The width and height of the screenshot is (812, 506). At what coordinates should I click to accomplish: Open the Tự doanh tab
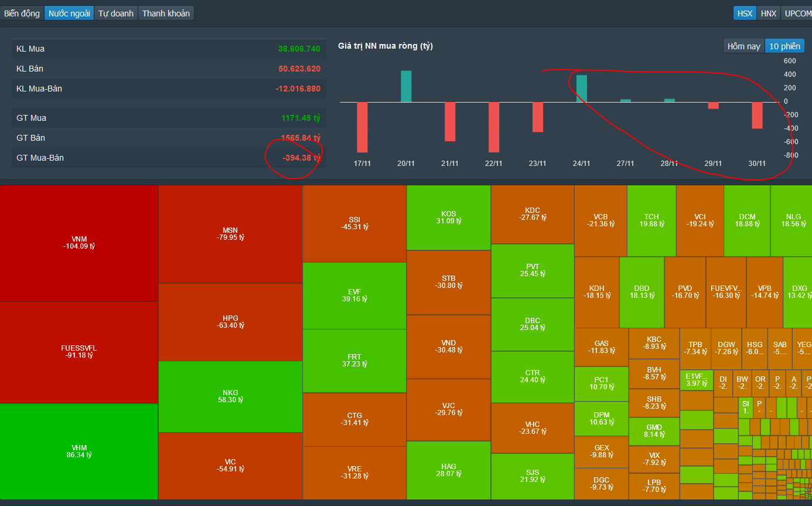116,13
